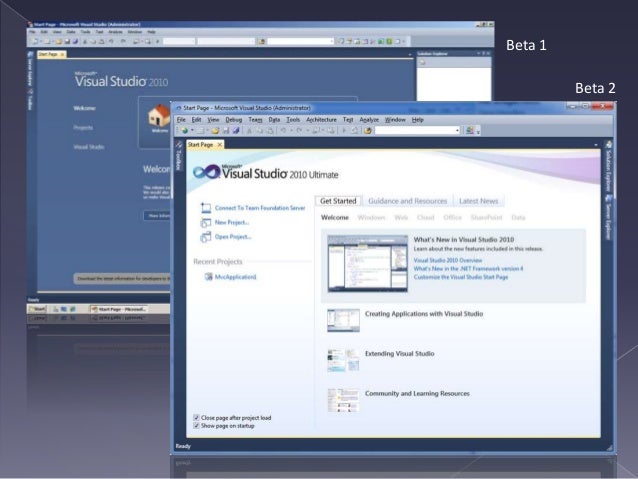Viewport: 638px width, 479px height.
Task: Open Solution Explorer window options arrow in Beta 1
Action: click(x=478, y=53)
